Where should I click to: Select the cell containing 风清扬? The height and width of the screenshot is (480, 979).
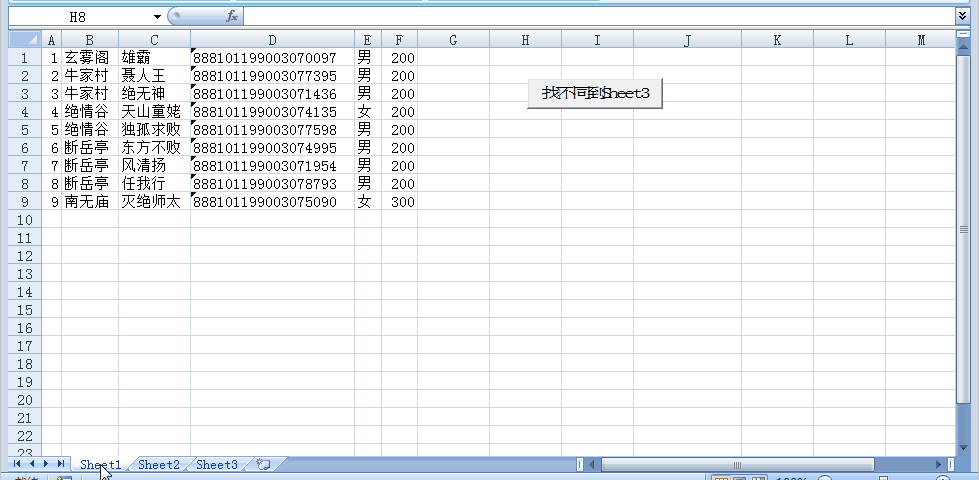pos(154,166)
